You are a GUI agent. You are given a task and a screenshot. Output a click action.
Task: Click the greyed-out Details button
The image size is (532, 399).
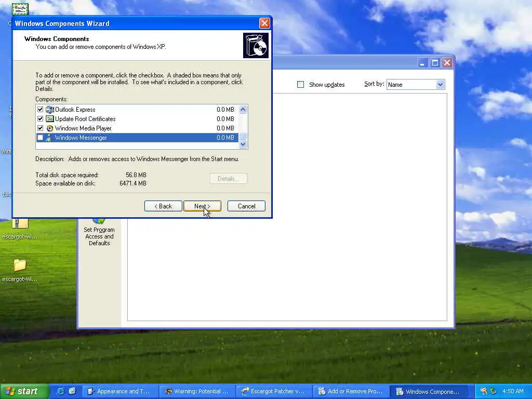pos(229,179)
